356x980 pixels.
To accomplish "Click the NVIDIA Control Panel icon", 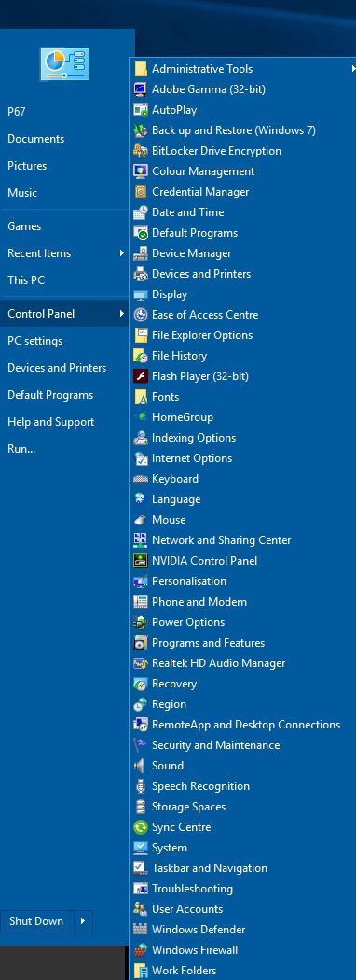I will coord(141,561).
